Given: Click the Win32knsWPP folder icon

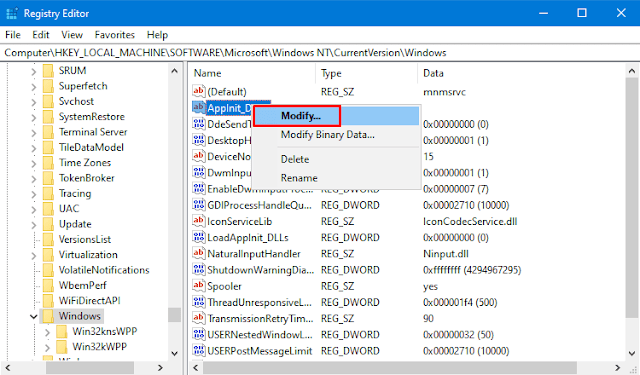Looking at the screenshot, I should coord(62,331).
